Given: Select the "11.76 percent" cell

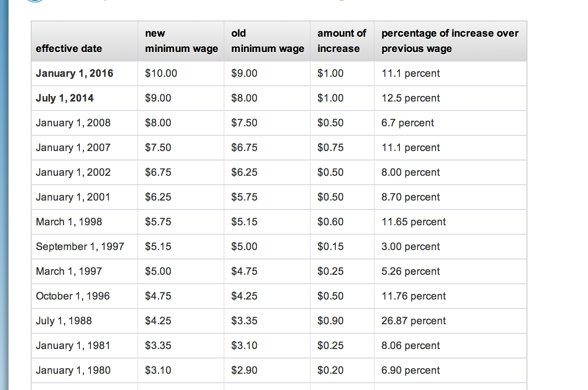Looking at the screenshot, I should 413,296.
